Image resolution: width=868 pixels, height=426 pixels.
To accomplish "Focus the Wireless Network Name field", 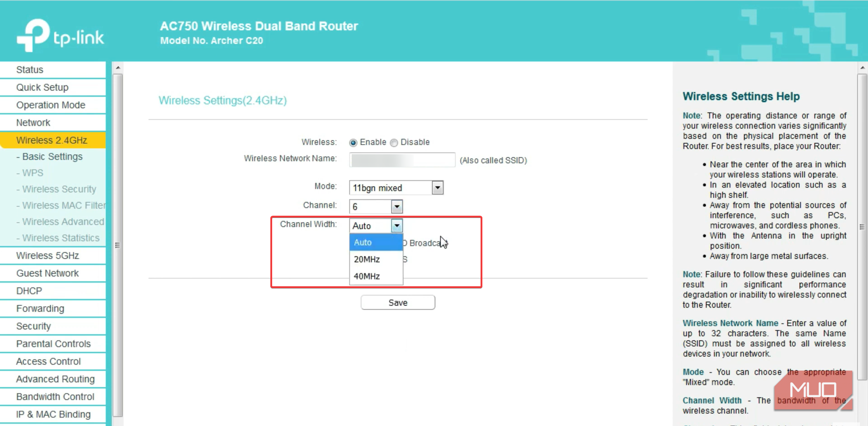I will pos(402,160).
